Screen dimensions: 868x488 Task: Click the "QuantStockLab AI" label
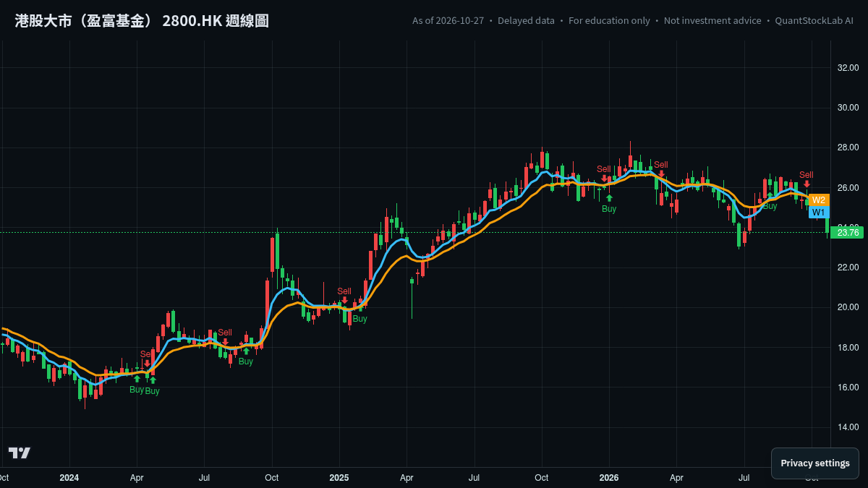814,20
